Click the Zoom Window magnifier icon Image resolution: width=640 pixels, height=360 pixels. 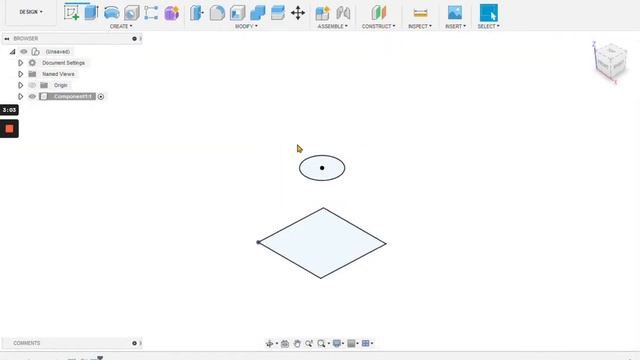coord(322,344)
